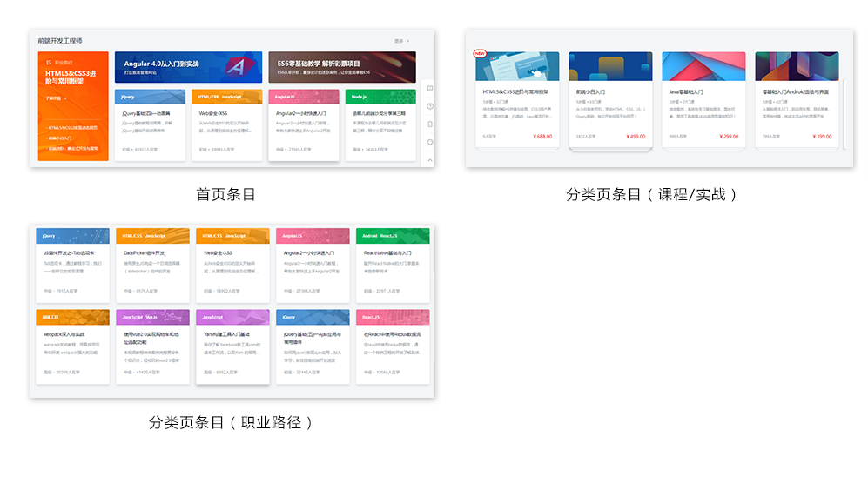Open 前端小白入门 course priced ¥499.00
868x491 pixels.
tap(610, 99)
